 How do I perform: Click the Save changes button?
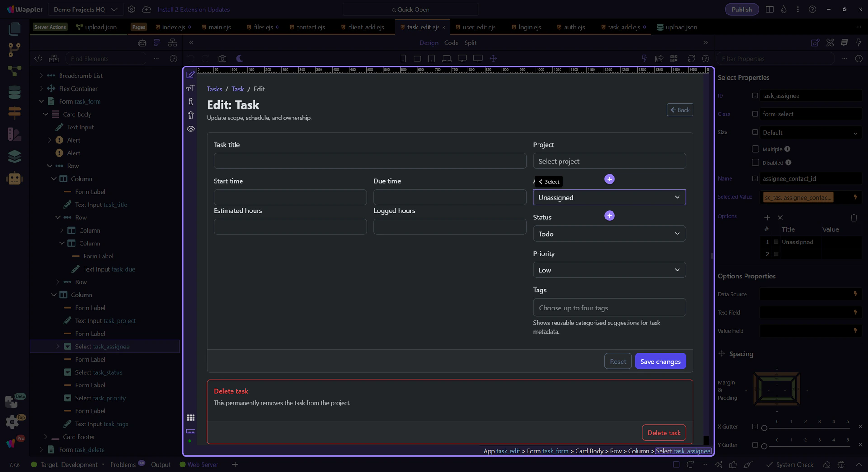pos(660,361)
